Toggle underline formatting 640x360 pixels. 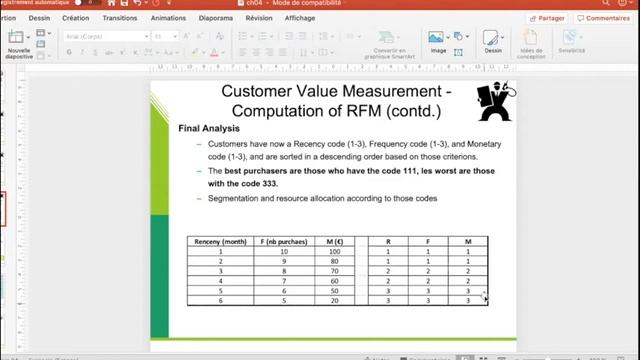[95, 52]
